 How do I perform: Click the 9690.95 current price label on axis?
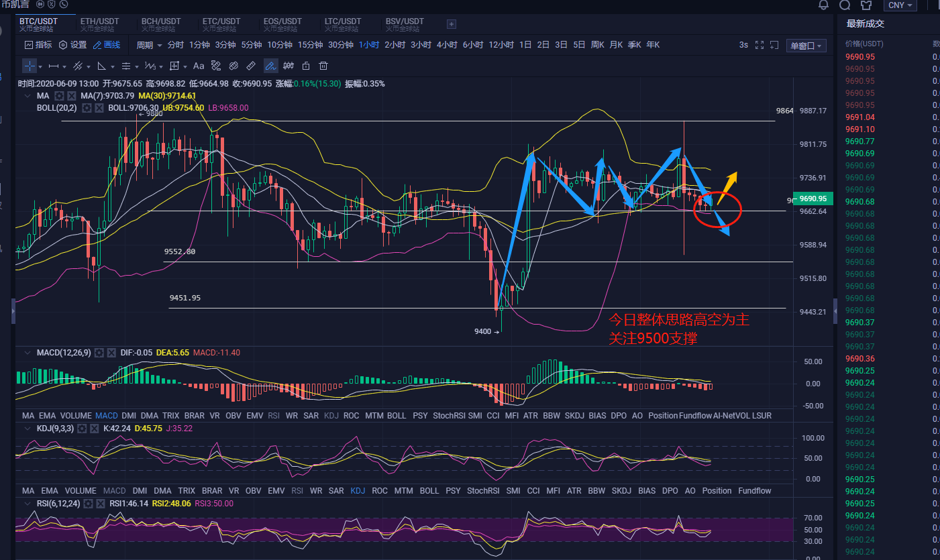pyautogui.click(x=813, y=199)
